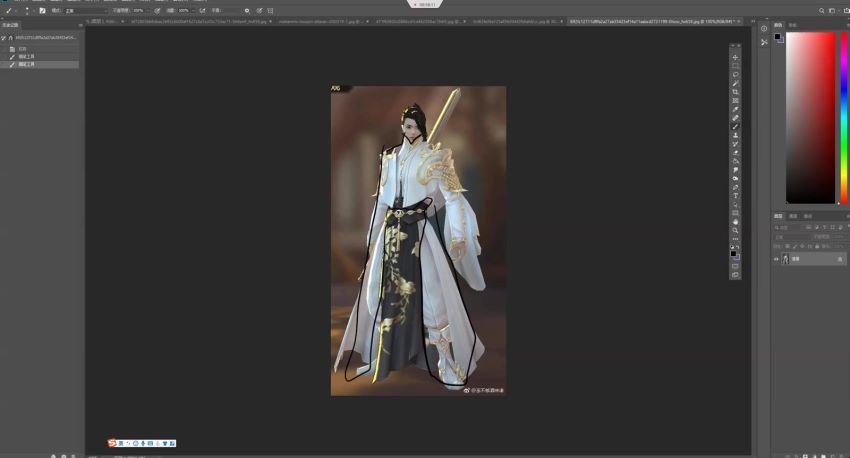The width and height of the screenshot is (850, 458).
Task: Switch to the Channels tab
Action: pos(793,216)
